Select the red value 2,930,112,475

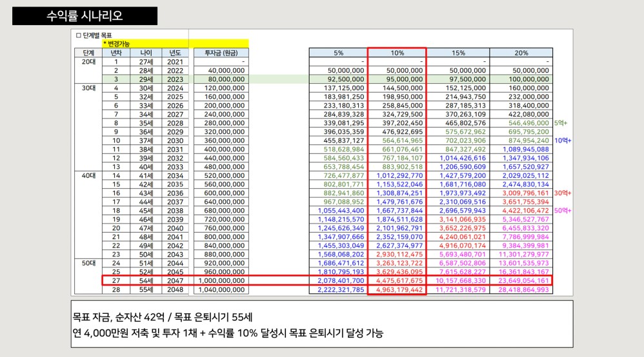(x=399, y=255)
